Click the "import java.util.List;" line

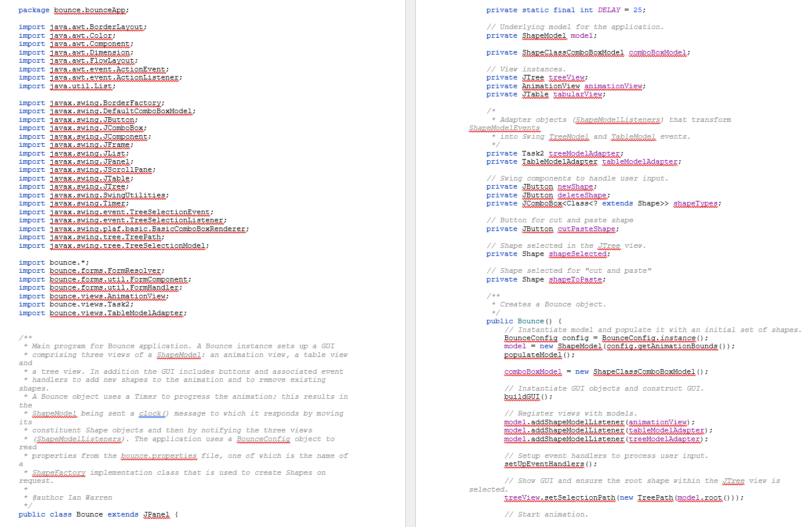pos(67,86)
